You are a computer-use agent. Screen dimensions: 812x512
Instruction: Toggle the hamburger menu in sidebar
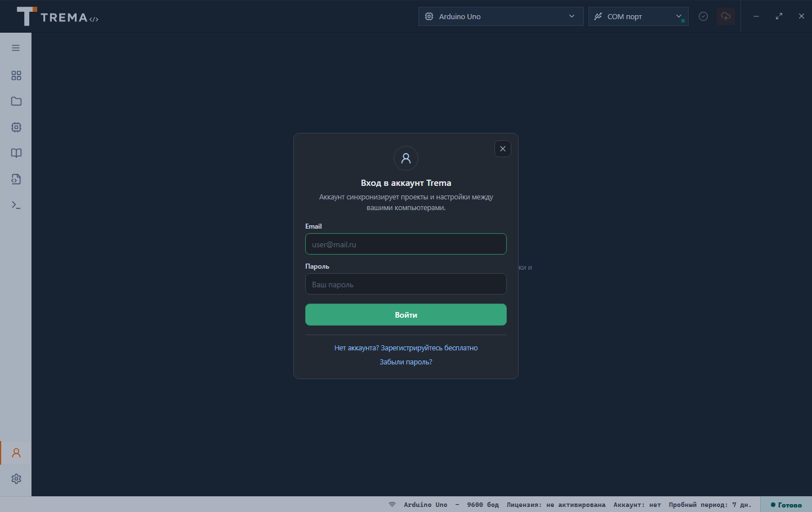pyautogui.click(x=16, y=48)
